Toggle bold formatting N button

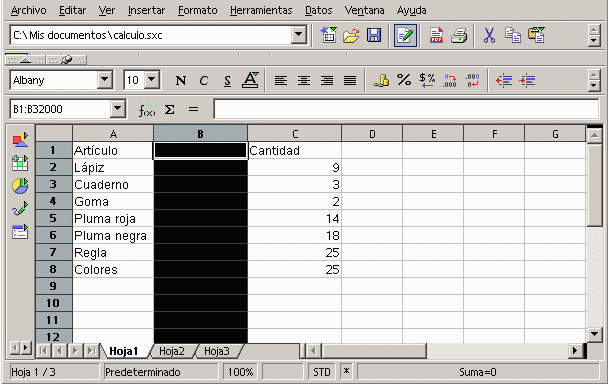click(181, 81)
